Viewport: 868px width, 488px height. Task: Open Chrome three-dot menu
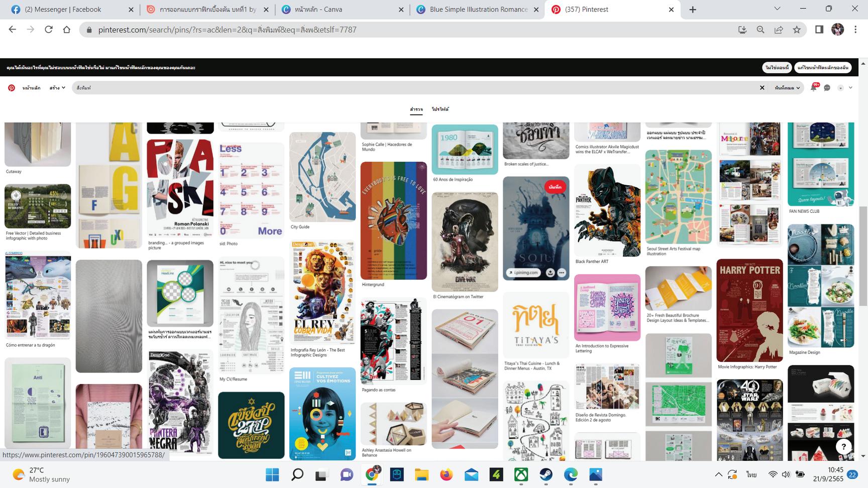point(855,30)
